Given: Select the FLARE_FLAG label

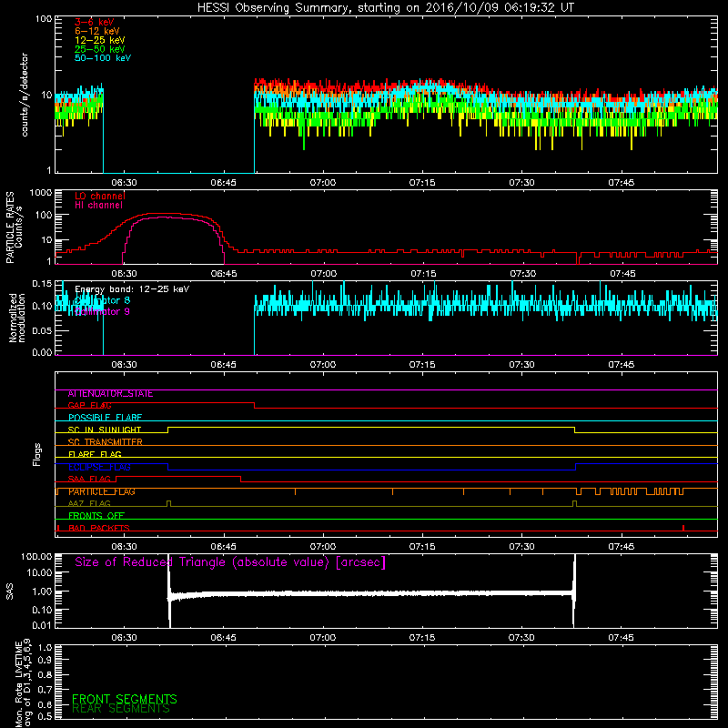Looking at the screenshot, I should 95,454.
